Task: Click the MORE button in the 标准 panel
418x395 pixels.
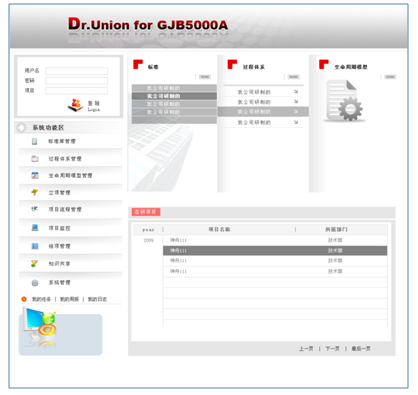Action: pyautogui.click(x=205, y=77)
